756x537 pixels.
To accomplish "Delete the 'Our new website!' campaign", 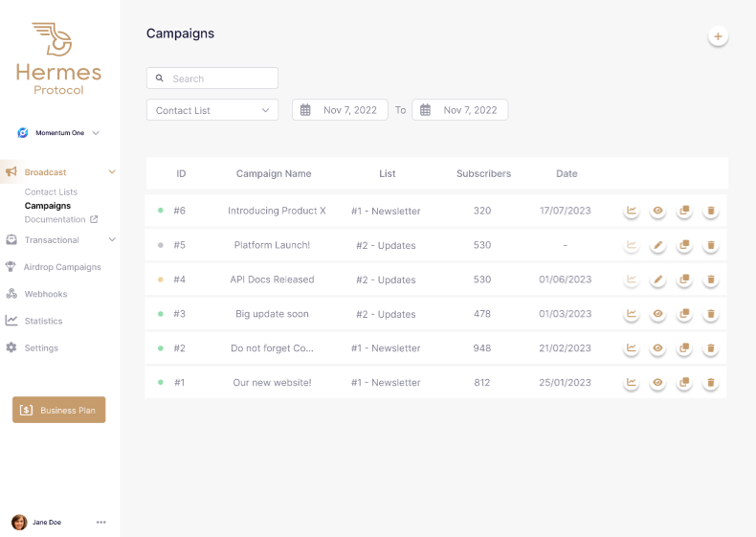I will click(711, 383).
